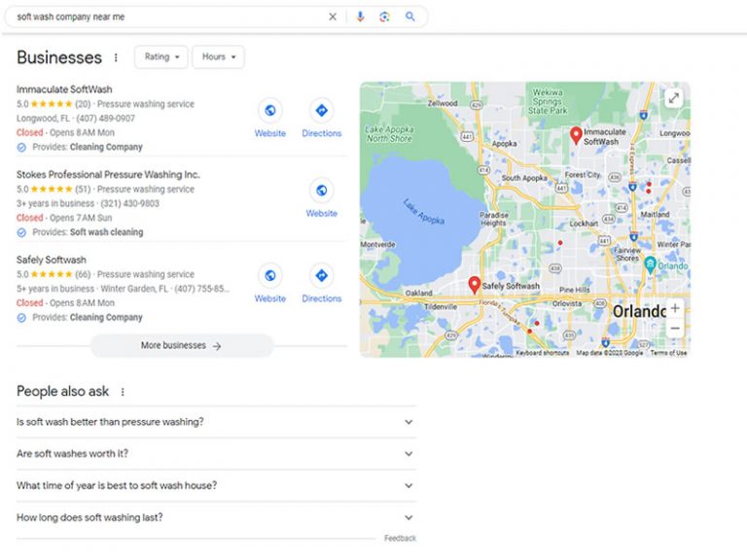
Task: Select the Immaculate SoftWash map pin
Action: point(576,135)
